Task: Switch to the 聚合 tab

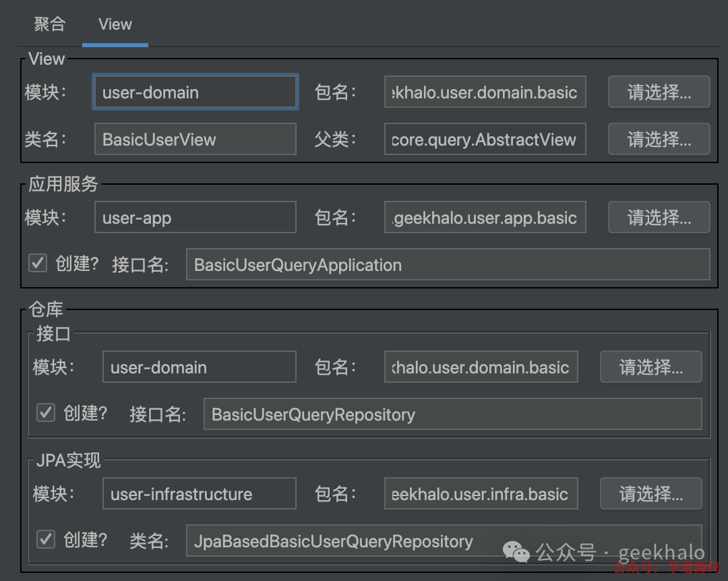Action: [x=50, y=24]
